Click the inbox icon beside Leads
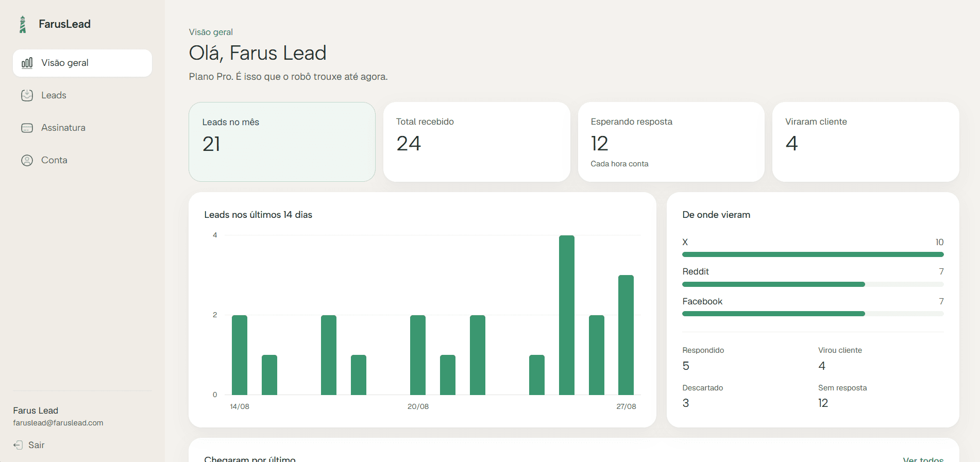 (x=27, y=95)
